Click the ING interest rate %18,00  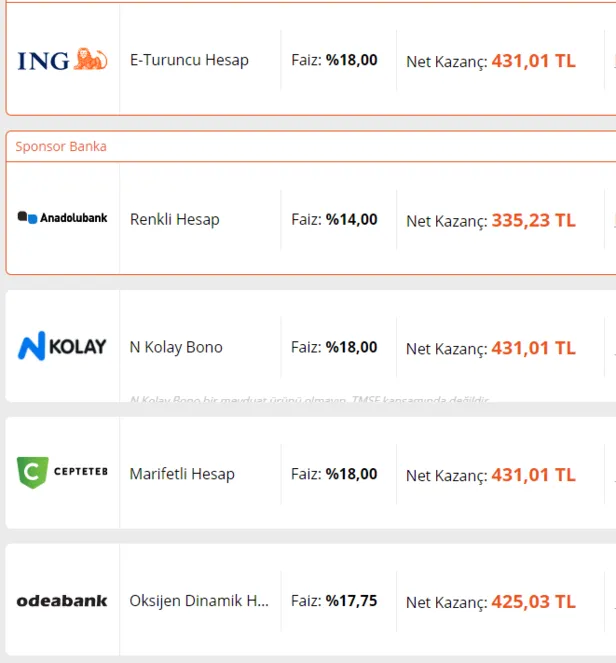click(x=351, y=60)
